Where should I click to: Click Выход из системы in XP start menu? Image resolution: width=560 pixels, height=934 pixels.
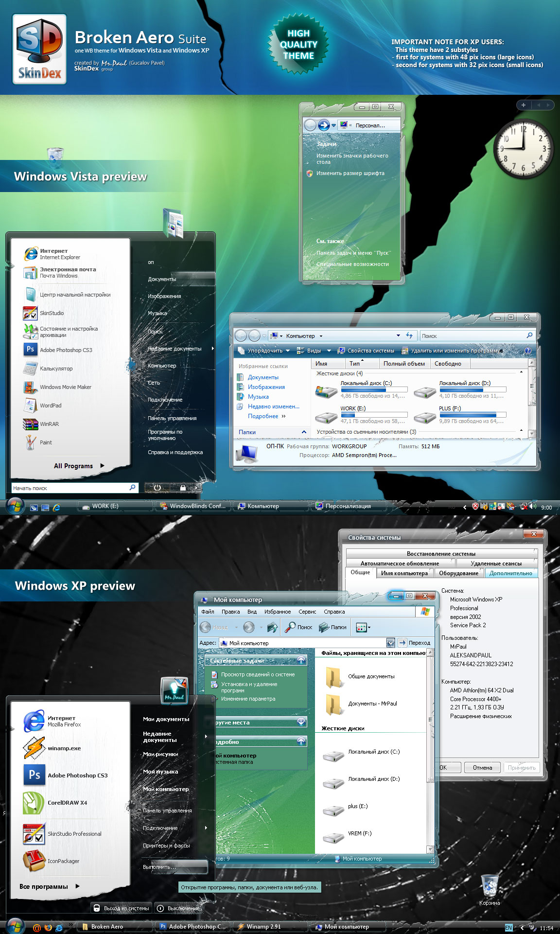121,908
